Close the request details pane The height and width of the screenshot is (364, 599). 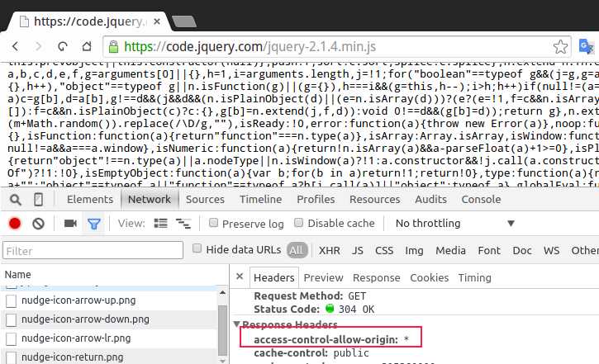tap(240, 277)
